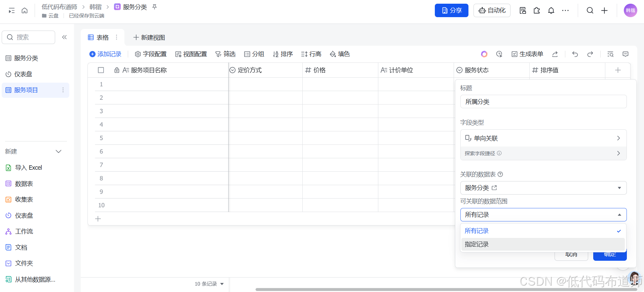This screenshot has width=644, height=292.
Task: Click 导入 Excel
Action: coord(24,168)
